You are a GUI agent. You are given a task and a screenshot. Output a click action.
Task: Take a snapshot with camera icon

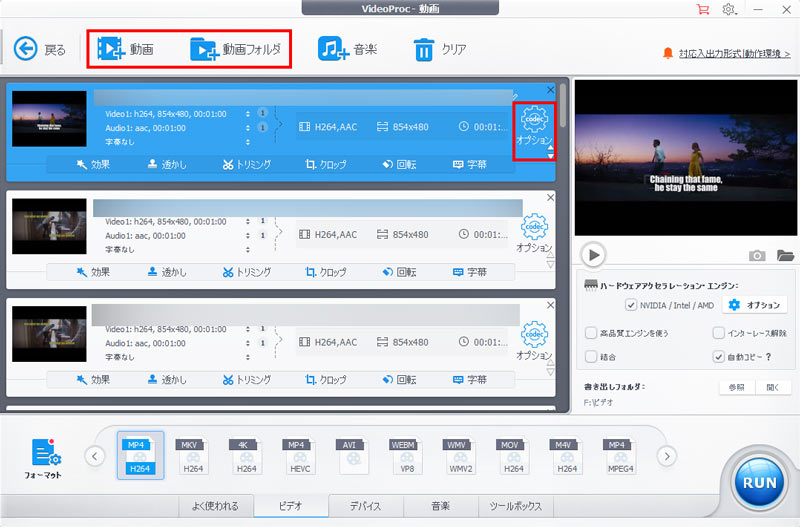(757, 255)
